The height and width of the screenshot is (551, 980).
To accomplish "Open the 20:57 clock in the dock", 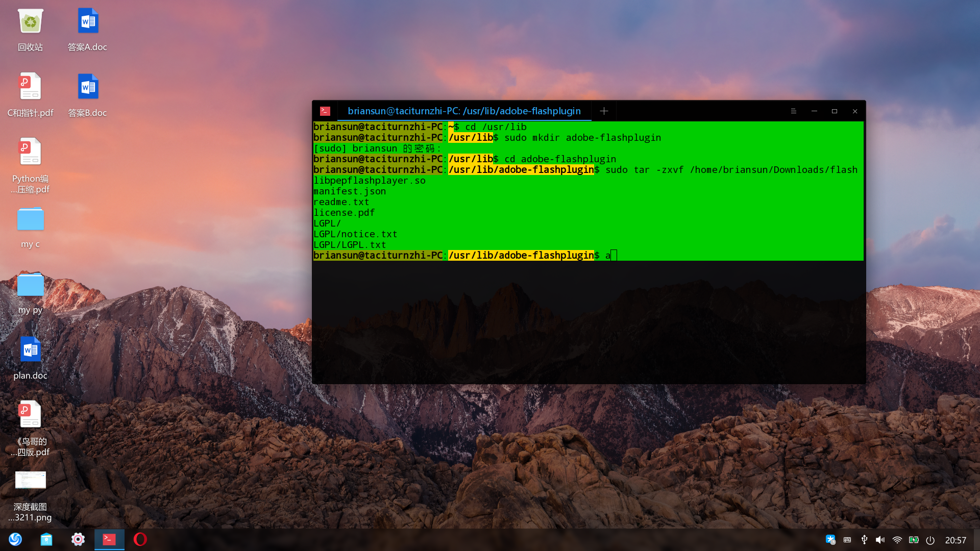I will (x=955, y=540).
